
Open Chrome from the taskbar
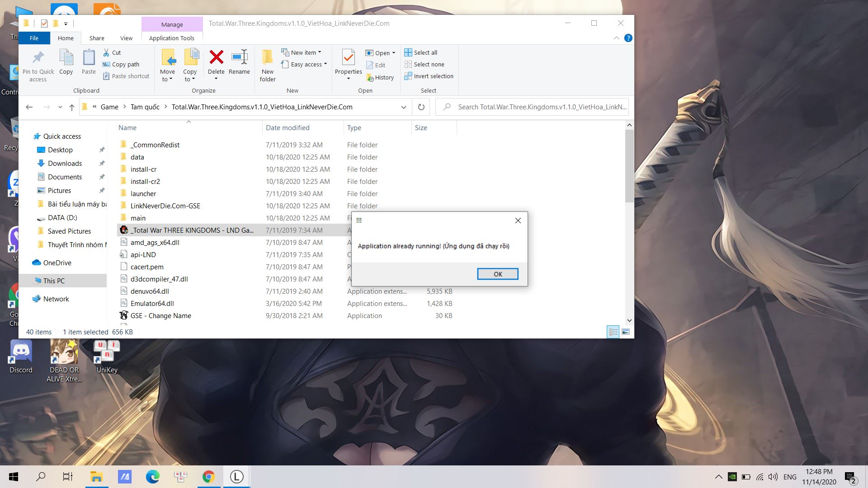pos(208,477)
